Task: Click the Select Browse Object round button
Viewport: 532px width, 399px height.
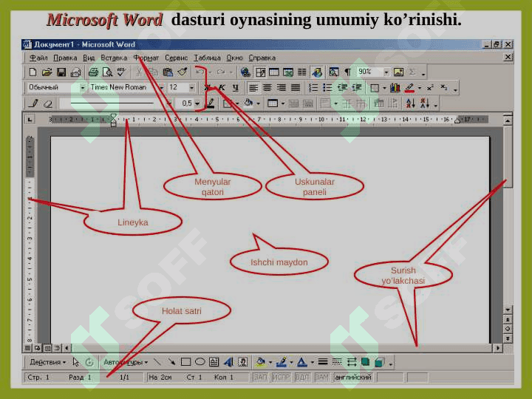Action: pyautogui.click(x=508, y=329)
